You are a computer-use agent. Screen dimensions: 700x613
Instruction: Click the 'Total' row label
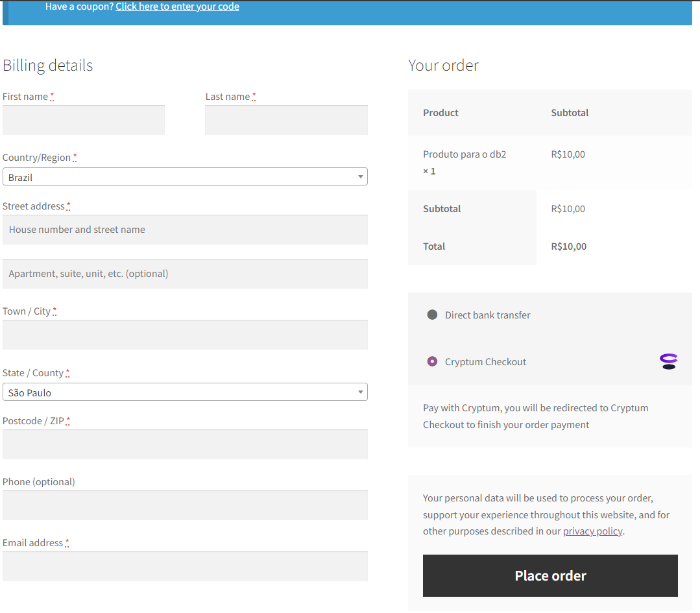(x=434, y=246)
